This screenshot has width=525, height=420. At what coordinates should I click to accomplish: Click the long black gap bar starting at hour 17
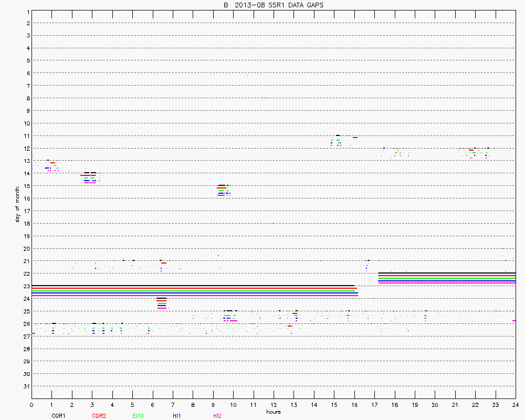click(446, 273)
